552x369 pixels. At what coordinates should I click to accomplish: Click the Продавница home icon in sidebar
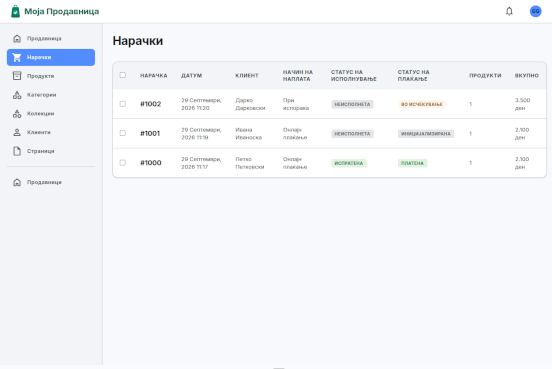coord(17,38)
